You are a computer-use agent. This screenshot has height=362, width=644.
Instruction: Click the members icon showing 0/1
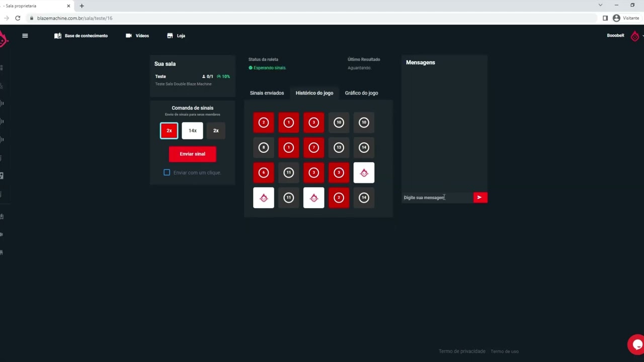204,76
